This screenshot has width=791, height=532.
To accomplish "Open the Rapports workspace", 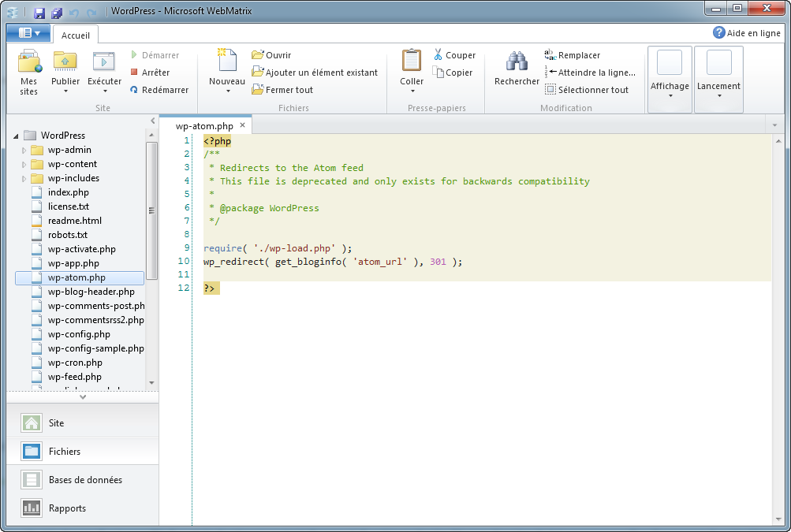I will point(67,508).
